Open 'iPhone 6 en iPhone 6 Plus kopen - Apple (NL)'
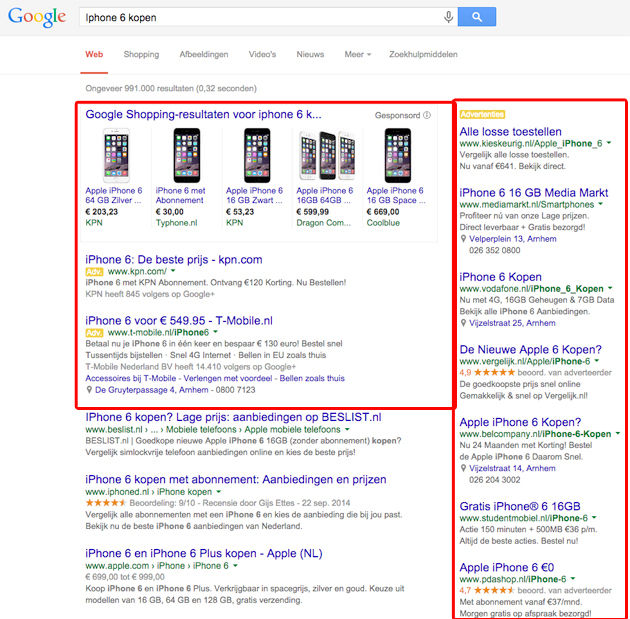 [204, 554]
